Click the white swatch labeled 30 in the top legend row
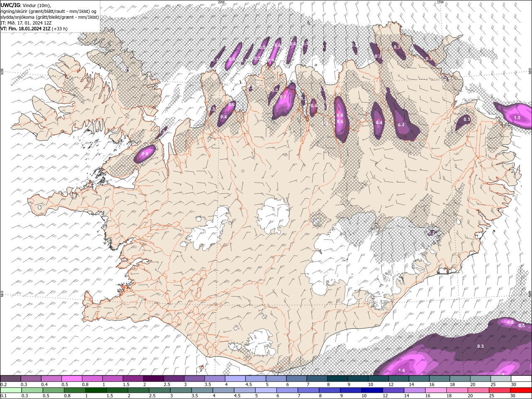 pos(522,379)
